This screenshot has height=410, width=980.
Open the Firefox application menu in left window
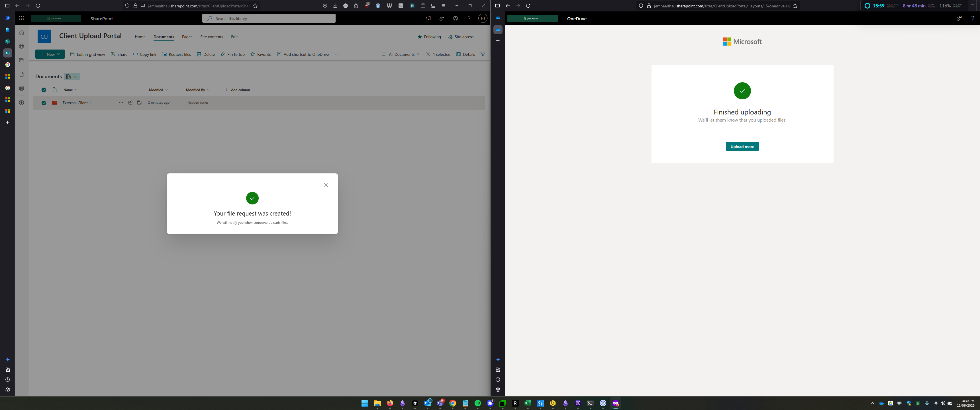[x=444, y=6]
